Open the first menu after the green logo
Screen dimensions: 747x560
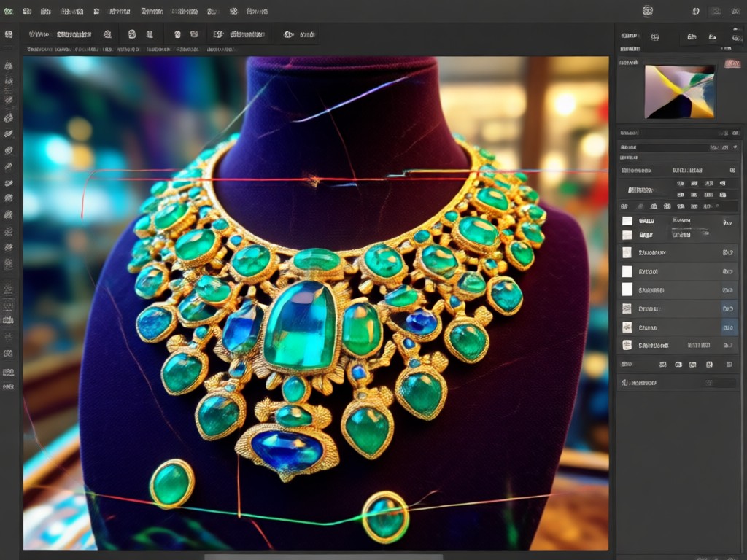pyautogui.click(x=27, y=11)
